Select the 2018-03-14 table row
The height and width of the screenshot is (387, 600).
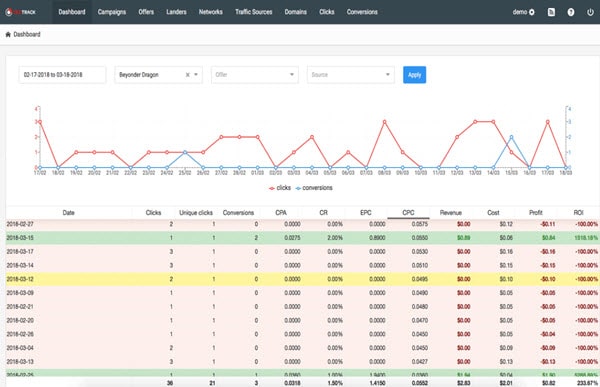click(x=302, y=265)
